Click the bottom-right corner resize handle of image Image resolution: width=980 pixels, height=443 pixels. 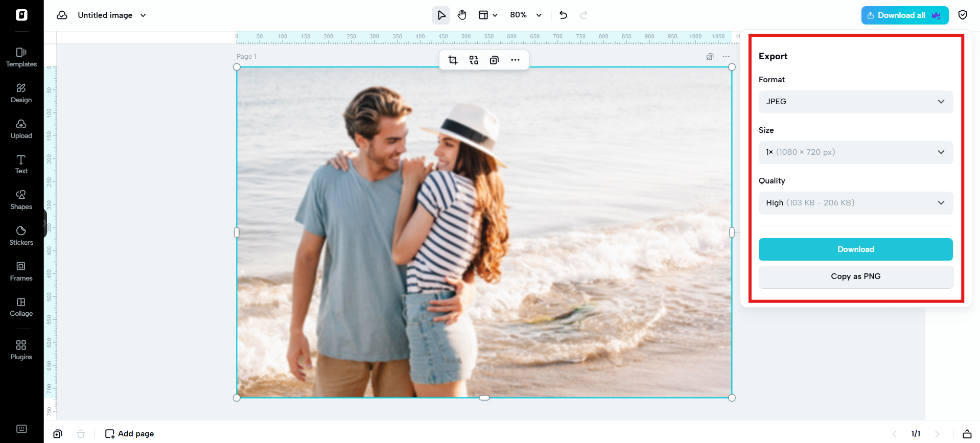[x=732, y=398]
